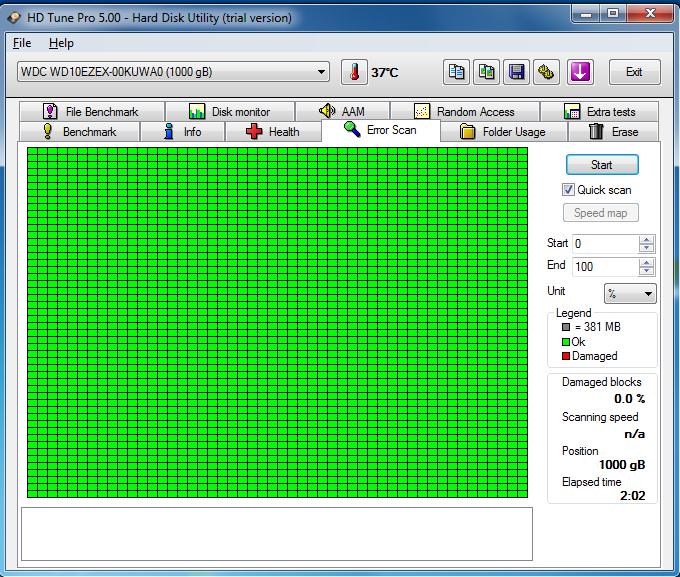The image size is (680, 577).
Task: Click the copy screenshot to clipboard icon
Action: click(487, 72)
